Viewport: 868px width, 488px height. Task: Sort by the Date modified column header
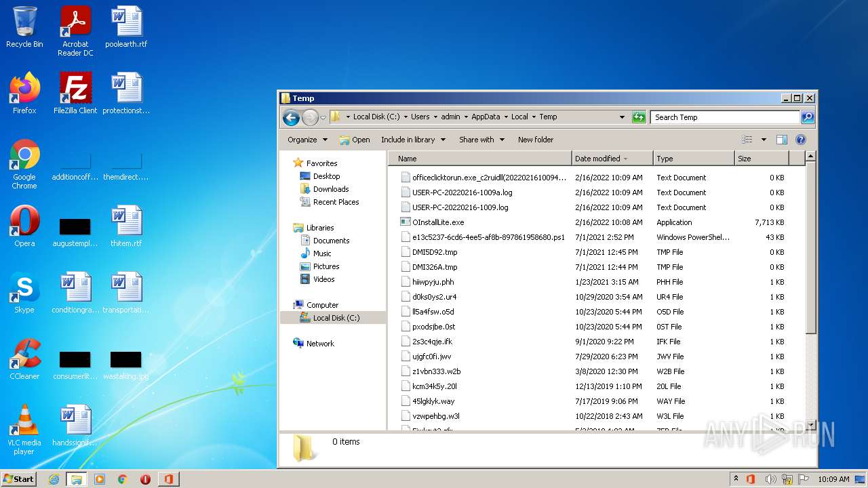tap(612, 159)
